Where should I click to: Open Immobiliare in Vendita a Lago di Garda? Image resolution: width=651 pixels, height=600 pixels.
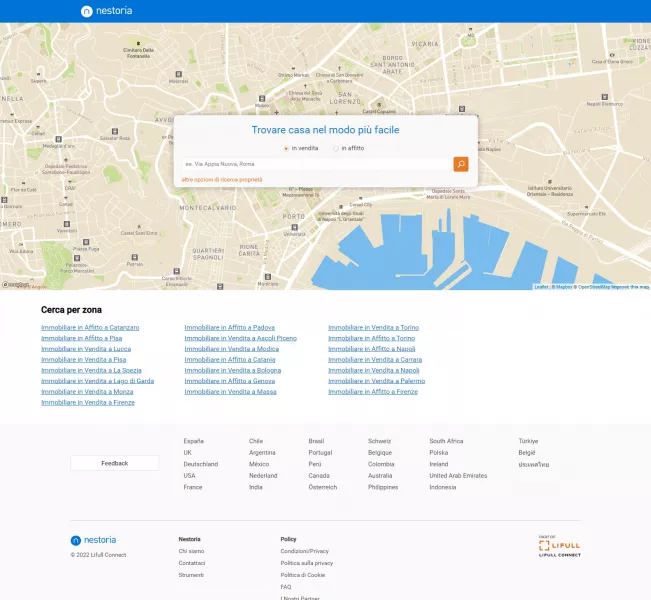(x=98, y=381)
